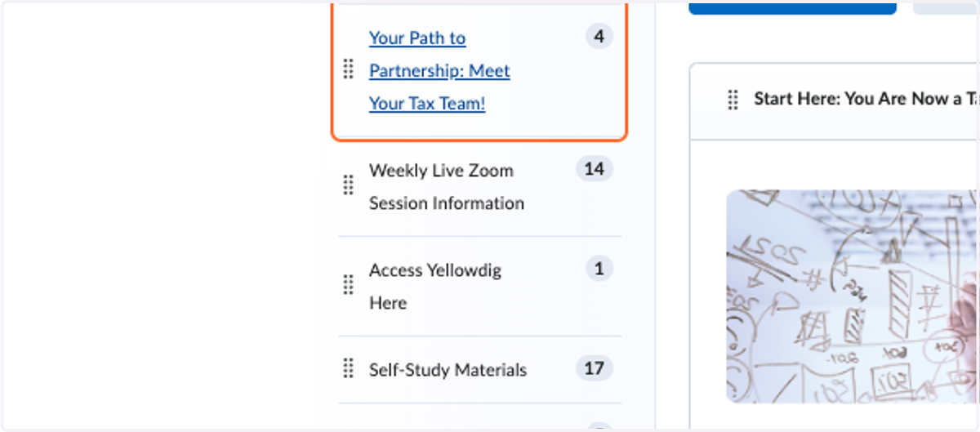Screen dimensions: 980x432
Task: Open the Self-Study Materials module
Action: point(448,369)
